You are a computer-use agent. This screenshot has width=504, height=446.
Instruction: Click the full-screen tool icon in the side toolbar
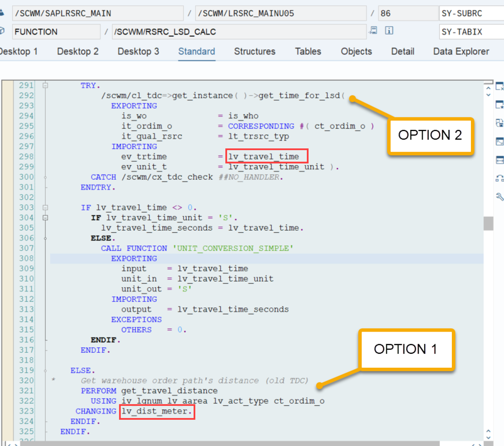pos(499,141)
